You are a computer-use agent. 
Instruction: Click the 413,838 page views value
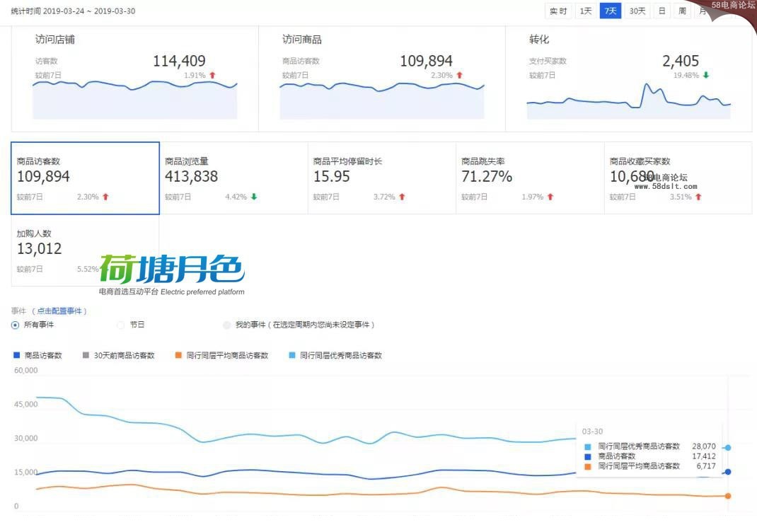click(191, 177)
